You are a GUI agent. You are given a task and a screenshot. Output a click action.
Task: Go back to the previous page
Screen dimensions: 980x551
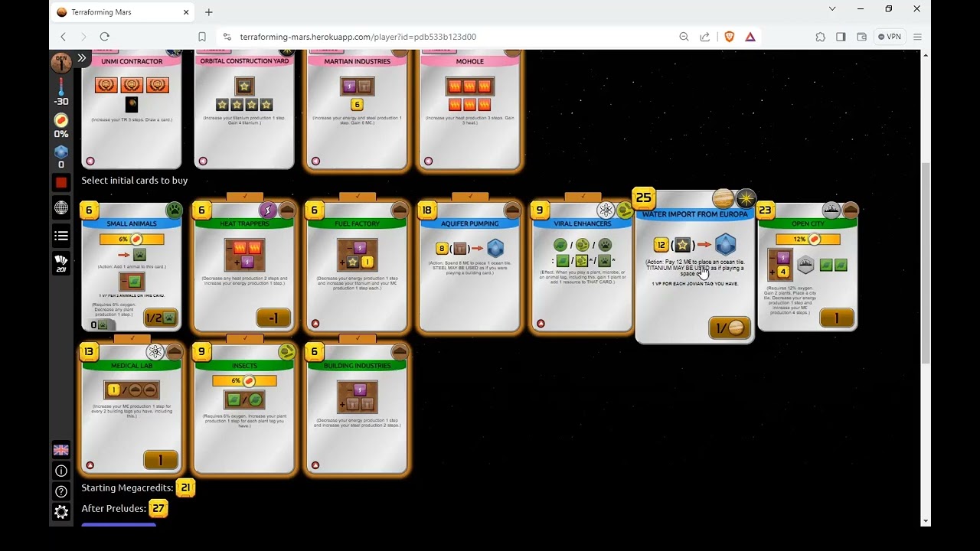64,37
